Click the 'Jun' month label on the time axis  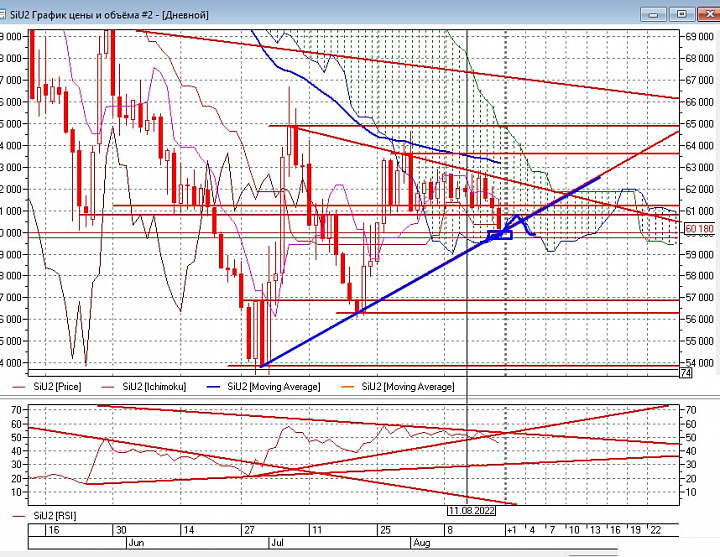(136, 543)
